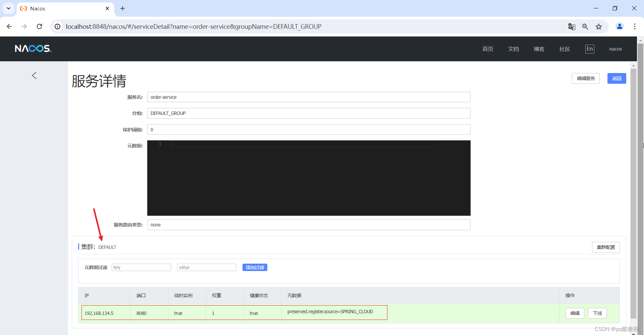
Task: Click the browser forward arrow
Action: pos(24,26)
